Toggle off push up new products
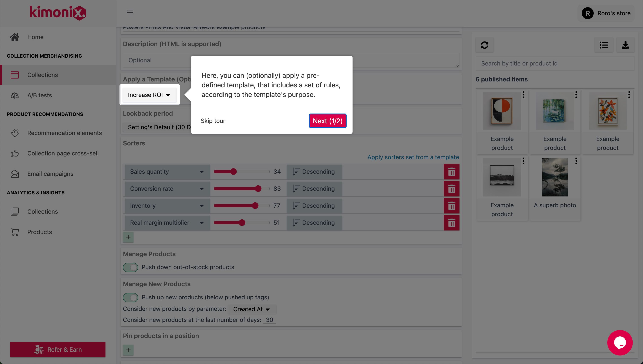 click(x=130, y=297)
